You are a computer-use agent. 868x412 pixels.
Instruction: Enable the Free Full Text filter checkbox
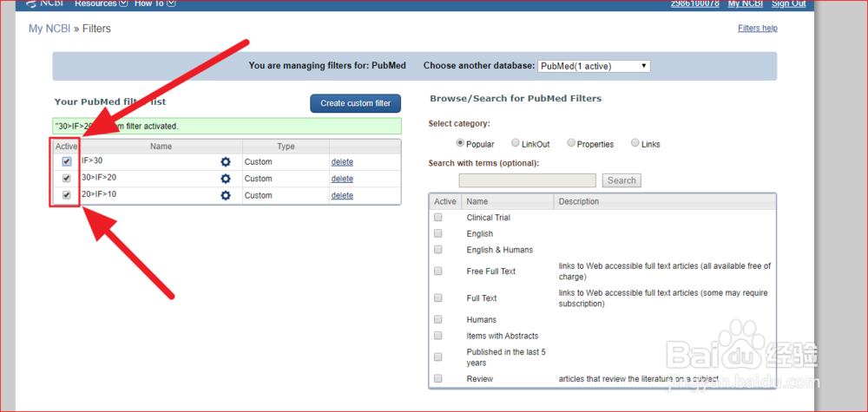coord(438,271)
